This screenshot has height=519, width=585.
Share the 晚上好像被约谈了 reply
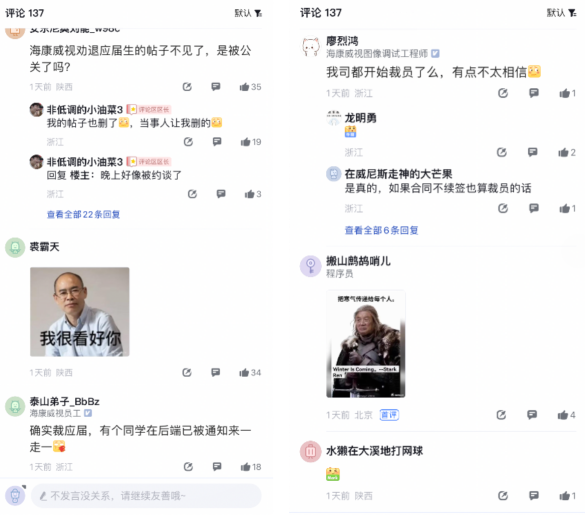[192, 194]
